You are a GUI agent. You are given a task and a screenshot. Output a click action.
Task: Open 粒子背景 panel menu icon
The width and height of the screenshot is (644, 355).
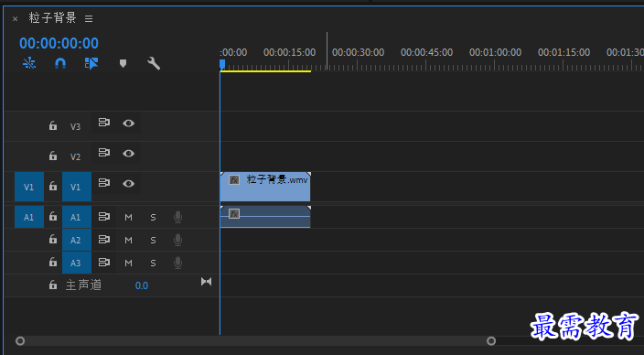pyautogui.click(x=89, y=18)
